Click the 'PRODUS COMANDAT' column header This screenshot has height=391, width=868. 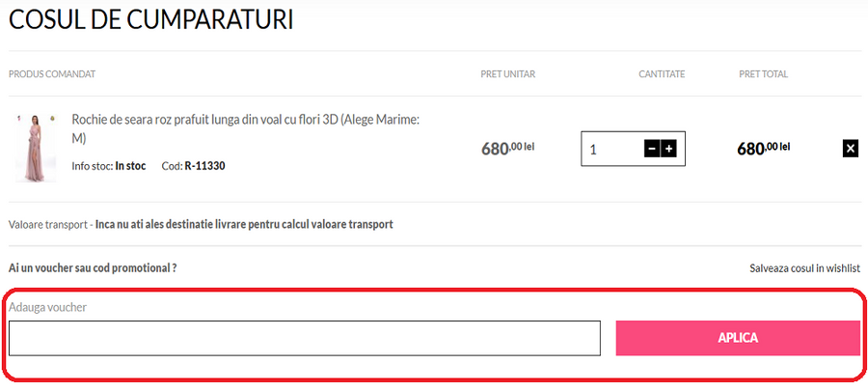click(x=52, y=74)
